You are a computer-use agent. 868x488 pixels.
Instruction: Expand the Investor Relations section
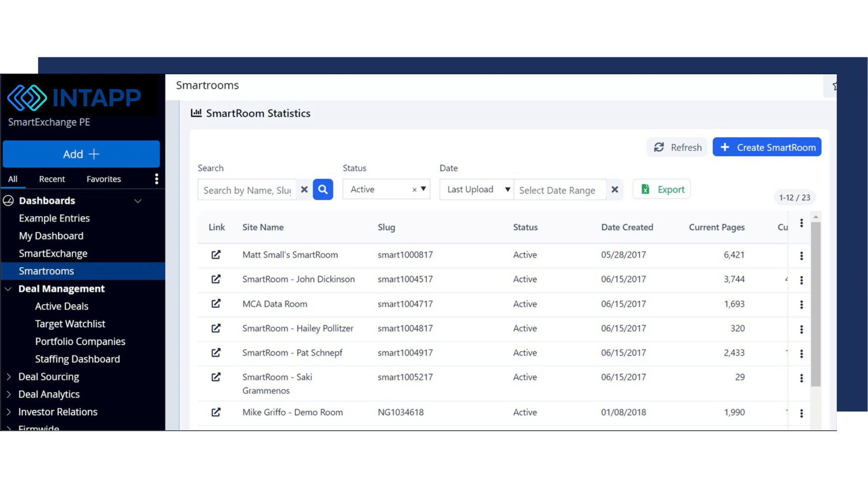[9, 412]
